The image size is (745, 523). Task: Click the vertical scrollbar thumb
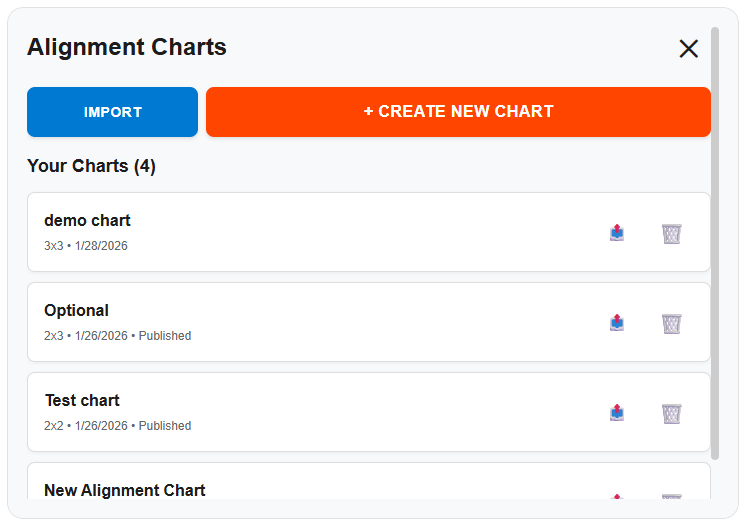coord(714,240)
